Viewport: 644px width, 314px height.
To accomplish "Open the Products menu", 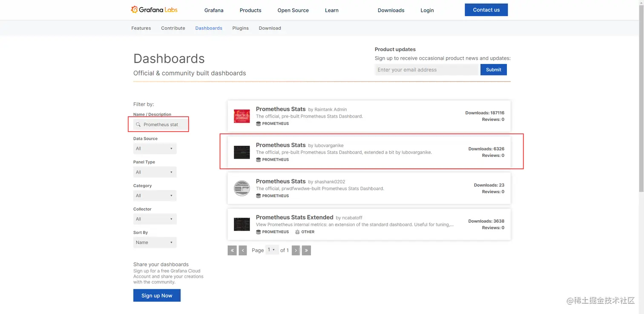I will pyautogui.click(x=250, y=10).
